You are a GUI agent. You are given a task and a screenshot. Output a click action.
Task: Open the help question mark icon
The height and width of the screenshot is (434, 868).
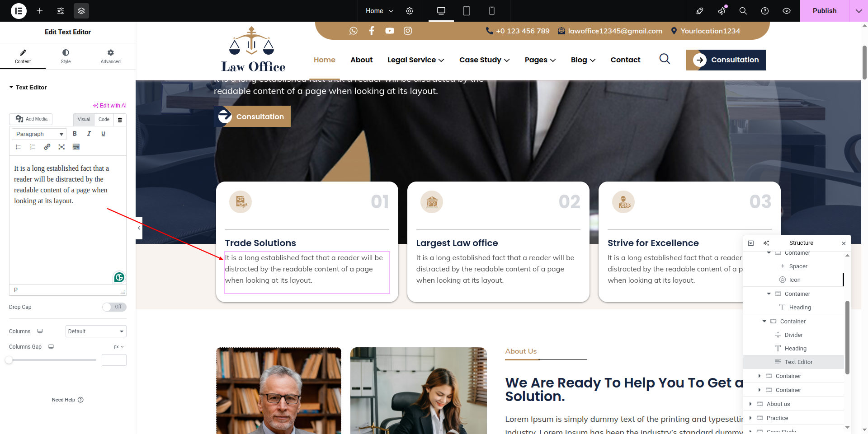765,11
